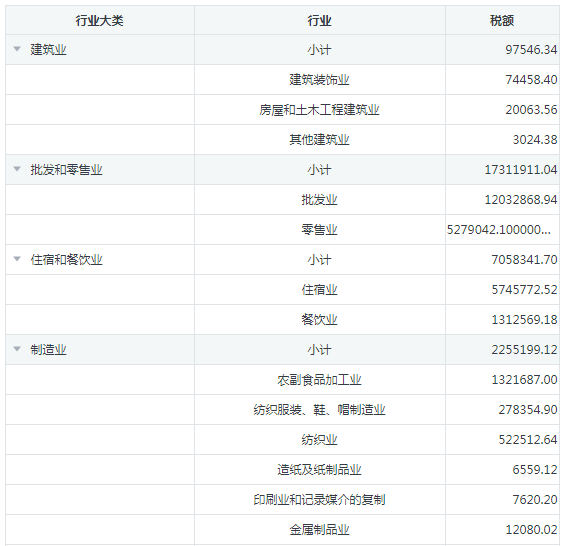Select the 其他建筑业 cell
The width and height of the screenshot is (565, 546).
(320, 139)
